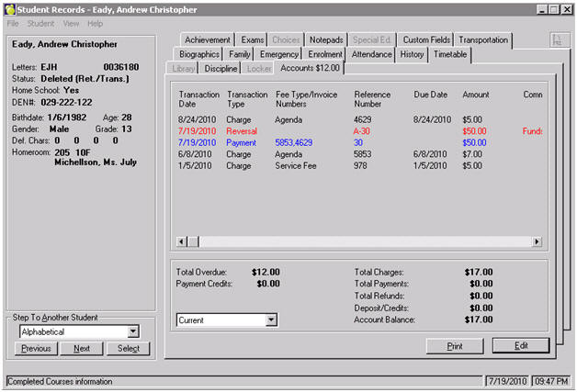The height and width of the screenshot is (392, 577).
Task: Open the File menu
Action: click(13, 23)
